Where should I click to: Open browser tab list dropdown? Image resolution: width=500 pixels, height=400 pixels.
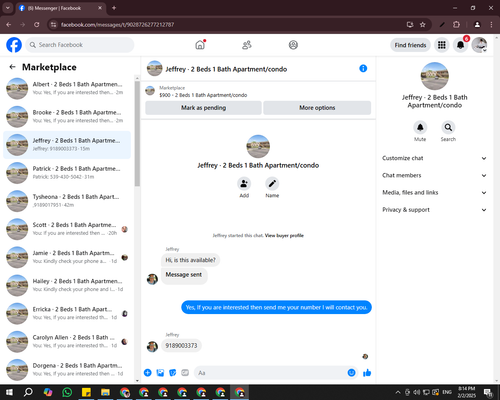pos(7,8)
